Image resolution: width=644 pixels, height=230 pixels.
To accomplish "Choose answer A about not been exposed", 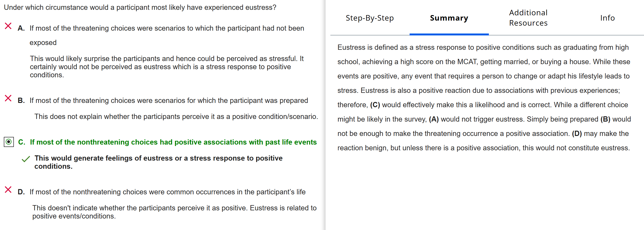I will coord(167,28).
